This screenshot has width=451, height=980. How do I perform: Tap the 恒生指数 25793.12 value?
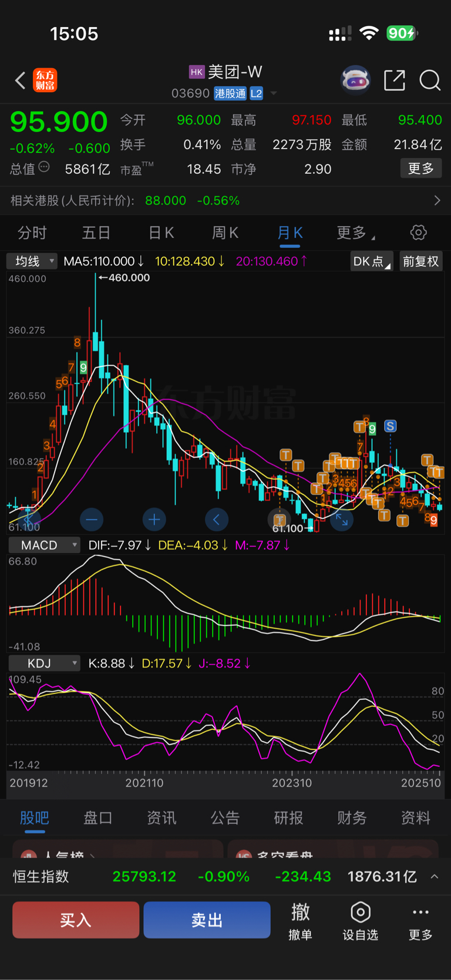click(144, 877)
